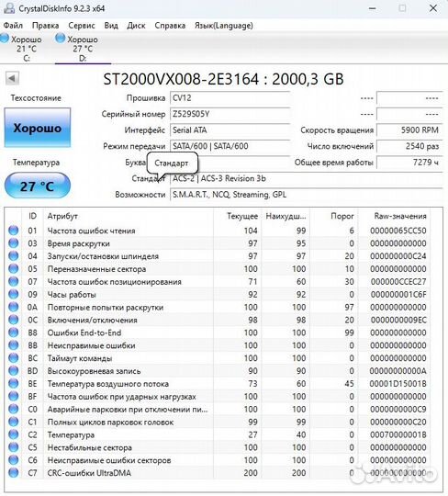The height and width of the screenshot is (496, 448).
Task: Click the status icon for attribute B8
Action: [x=13, y=333]
